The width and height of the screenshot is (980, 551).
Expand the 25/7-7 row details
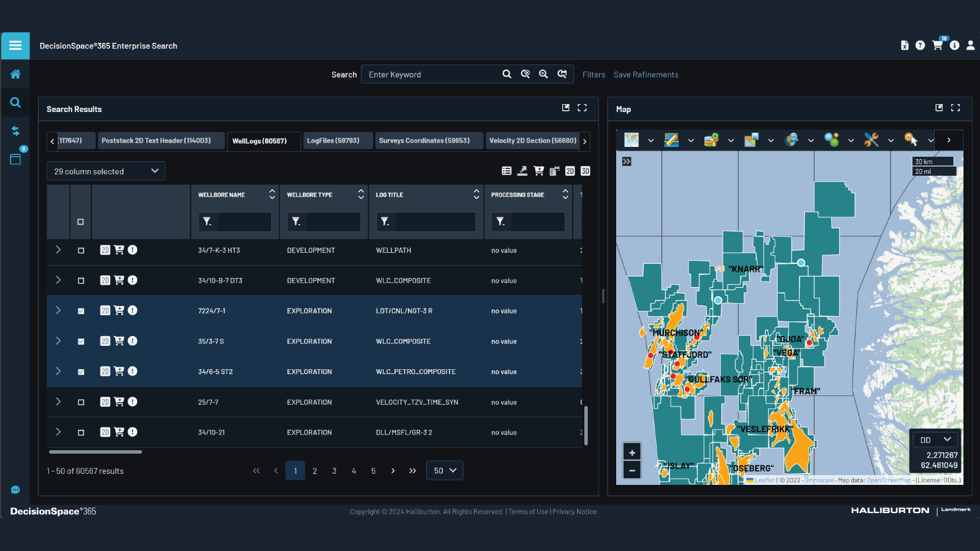click(x=58, y=402)
